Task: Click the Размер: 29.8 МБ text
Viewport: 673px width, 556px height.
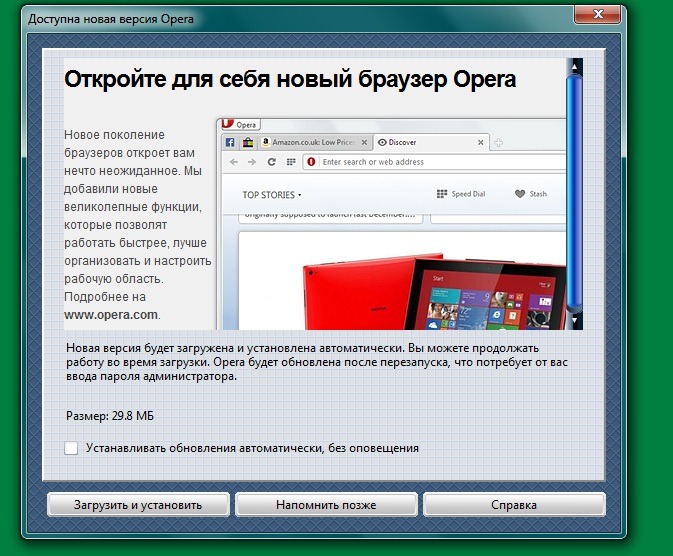Action: coord(110,416)
